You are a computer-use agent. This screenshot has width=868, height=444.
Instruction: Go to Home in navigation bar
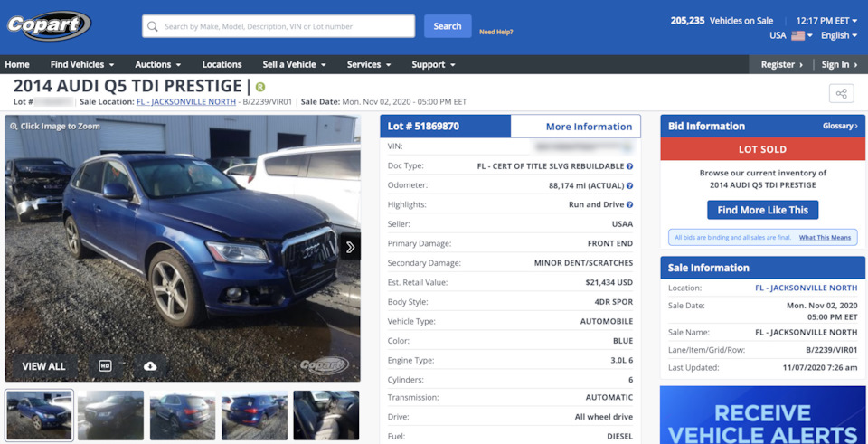point(17,65)
